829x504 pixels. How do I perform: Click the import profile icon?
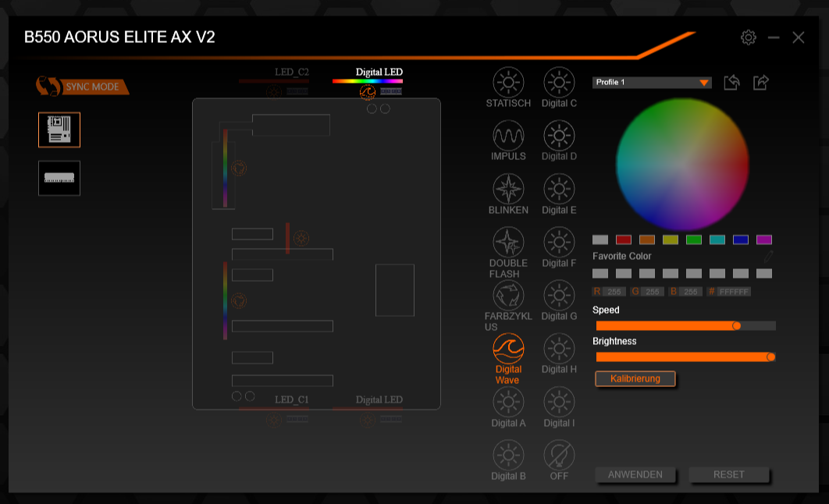tap(731, 83)
